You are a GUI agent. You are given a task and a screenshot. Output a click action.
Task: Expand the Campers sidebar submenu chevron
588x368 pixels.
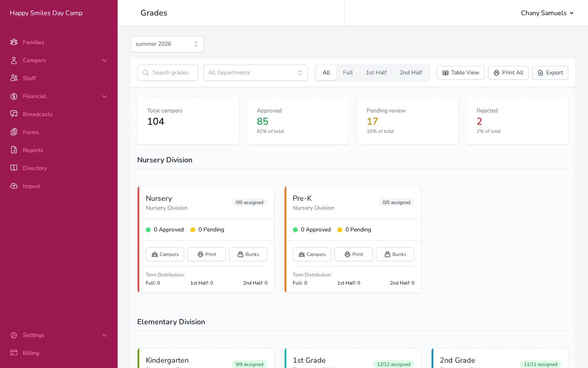pyautogui.click(x=105, y=60)
